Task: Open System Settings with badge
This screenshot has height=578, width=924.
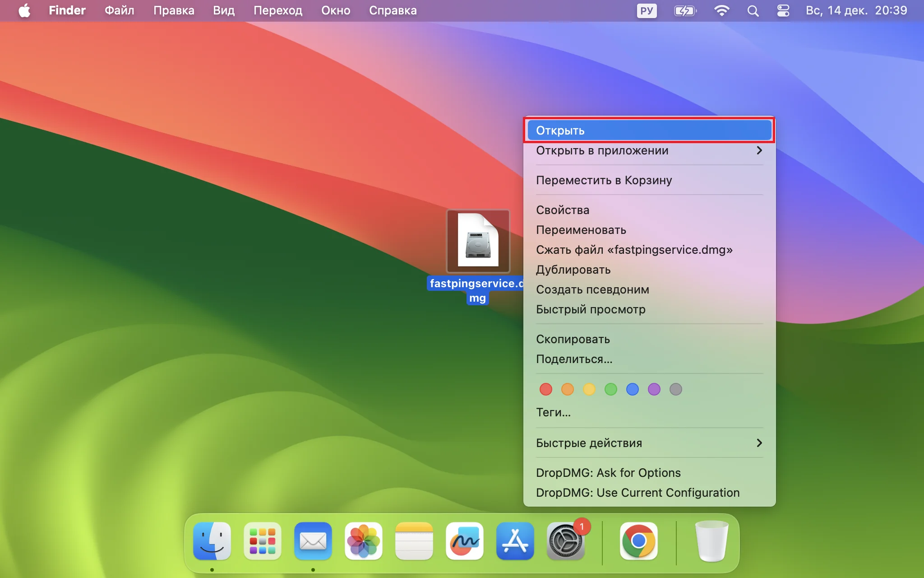Action: (x=565, y=541)
